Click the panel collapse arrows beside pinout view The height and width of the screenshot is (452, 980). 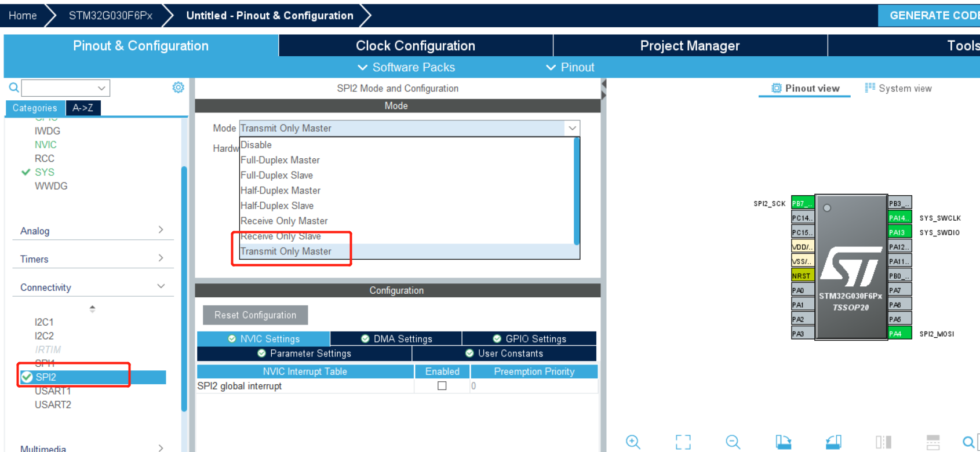click(603, 90)
